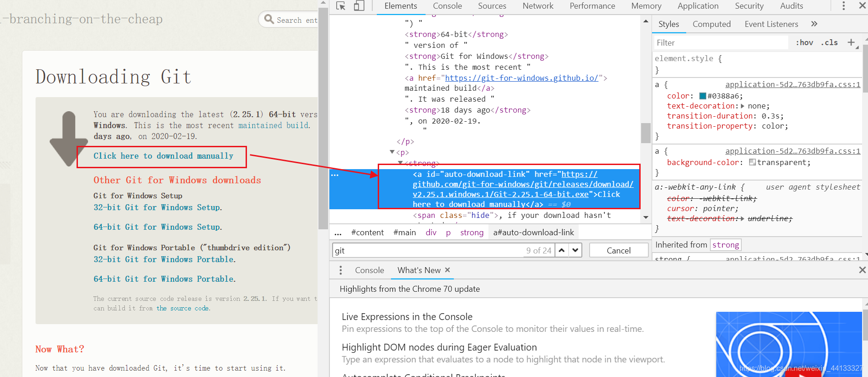The height and width of the screenshot is (377, 868).
Task: Close the What's New tab
Action: tap(447, 270)
